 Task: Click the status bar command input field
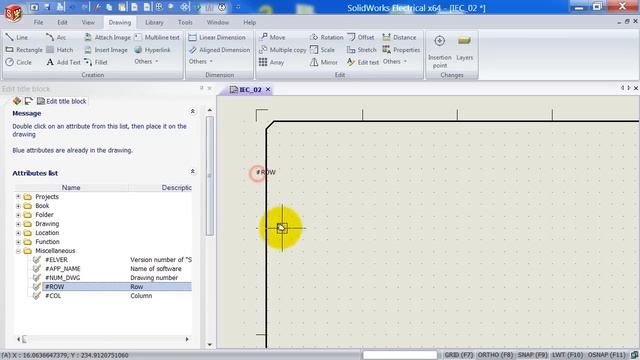pos(400,355)
